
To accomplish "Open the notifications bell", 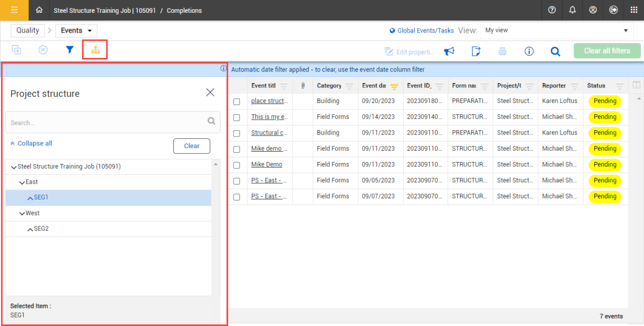I will click(x=573, y=10).
